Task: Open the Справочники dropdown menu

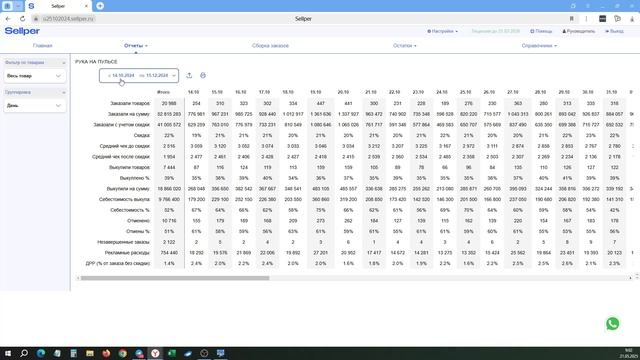Action: pos(539,46)
